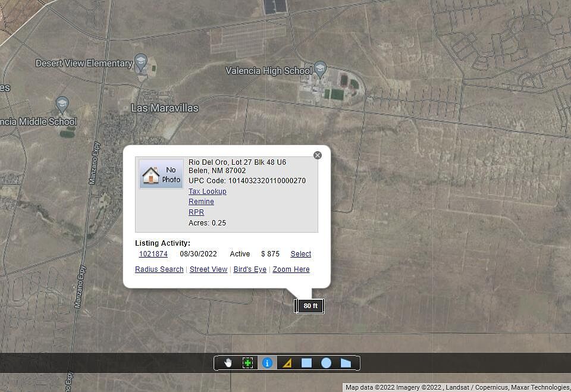Click the 80 ft parcel marker
This screenshot has height=392, width=571.
point(309,306)
